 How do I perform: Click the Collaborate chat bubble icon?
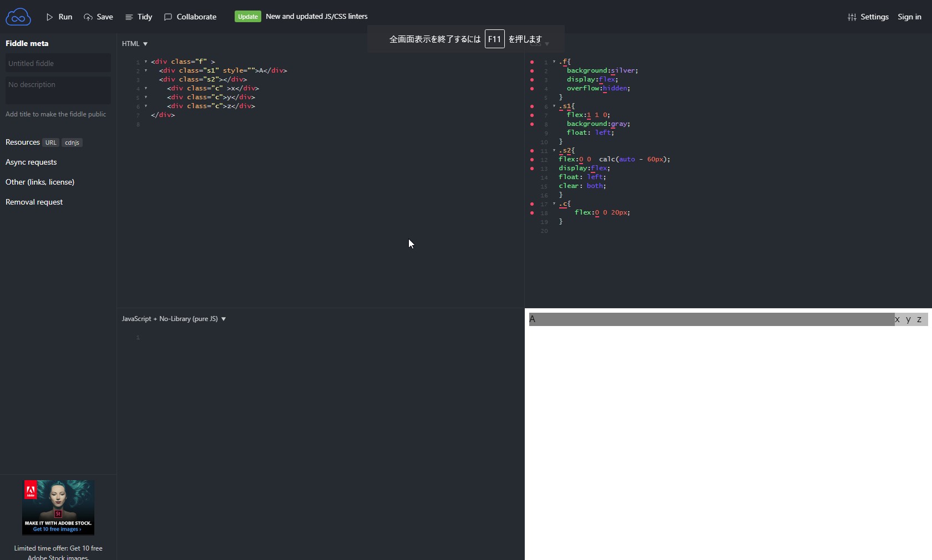pyautogui.click(x=168, y=17)
